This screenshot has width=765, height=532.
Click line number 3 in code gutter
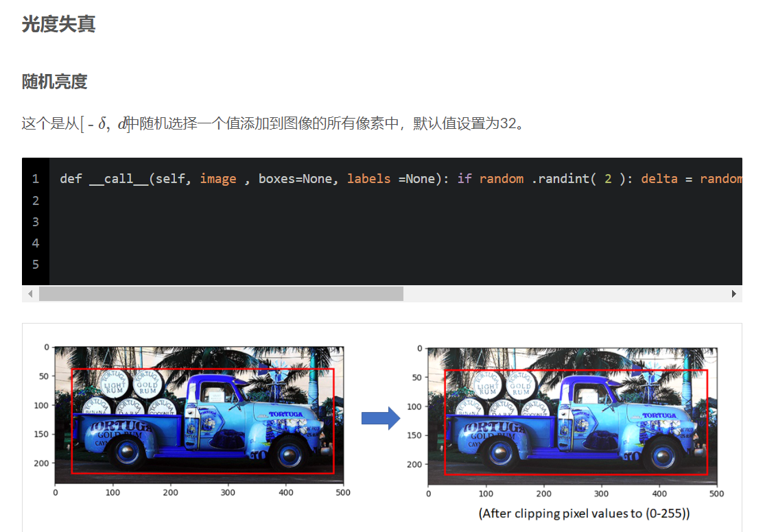tap(36, 222)
